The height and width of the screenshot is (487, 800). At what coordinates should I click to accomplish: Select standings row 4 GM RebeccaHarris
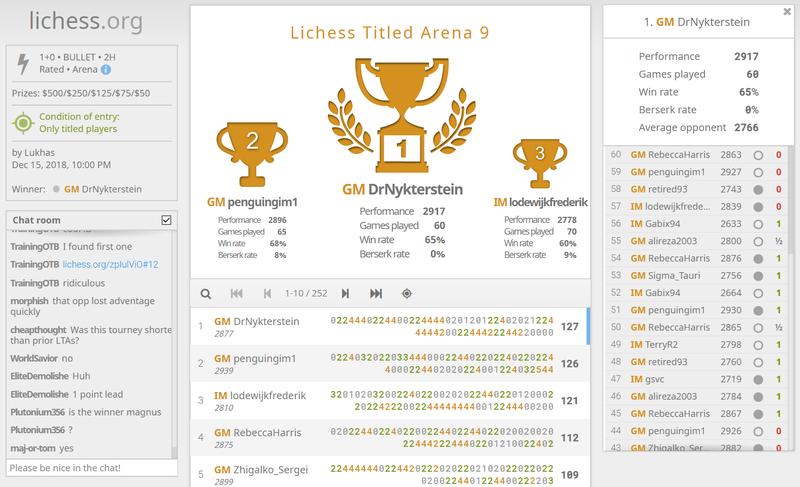[x=390, y=438]
